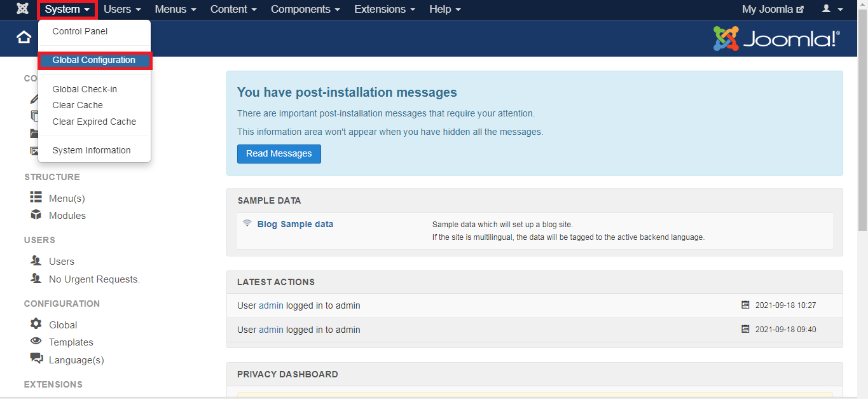Click the Templates eye icon

[36, 341]
